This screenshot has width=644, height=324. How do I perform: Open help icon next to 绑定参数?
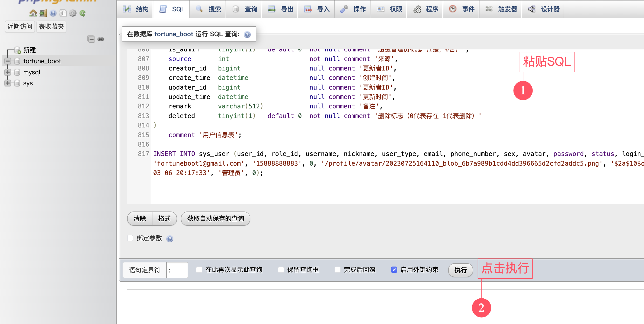tap(170, 239)
